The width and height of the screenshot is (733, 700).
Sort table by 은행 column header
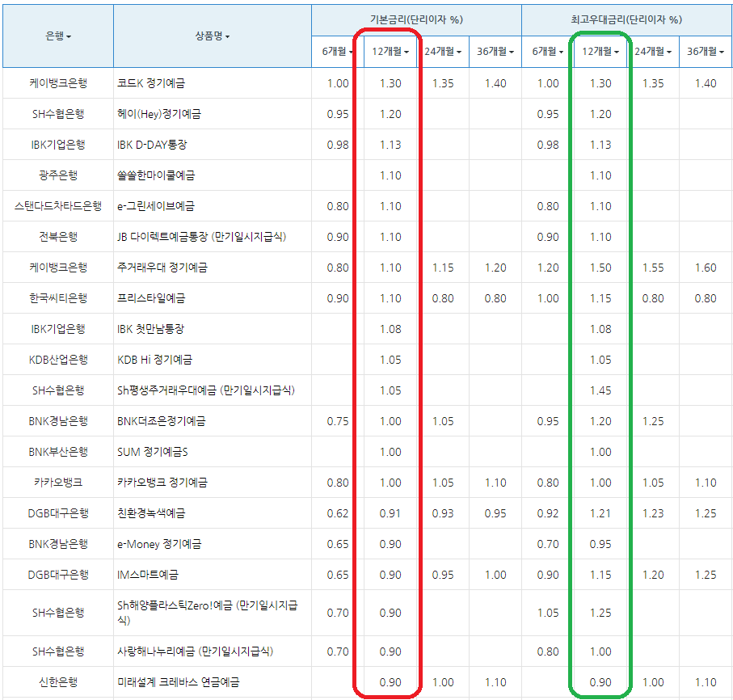[58, 36]
